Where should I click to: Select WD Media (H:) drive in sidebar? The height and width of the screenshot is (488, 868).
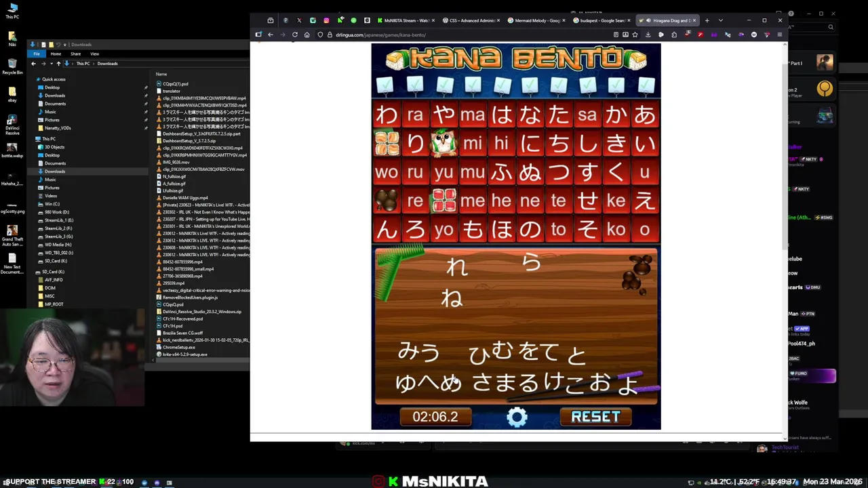click(x=58, y=245)
